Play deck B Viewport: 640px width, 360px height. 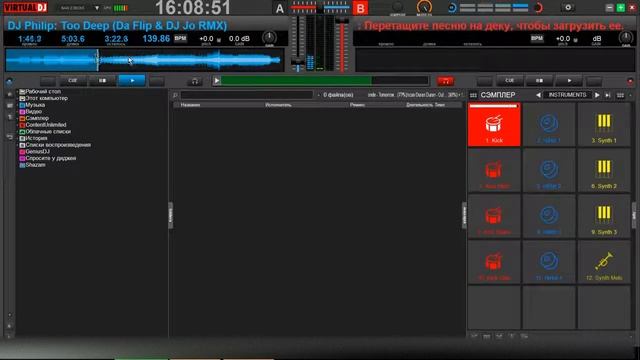click(569, 80)
